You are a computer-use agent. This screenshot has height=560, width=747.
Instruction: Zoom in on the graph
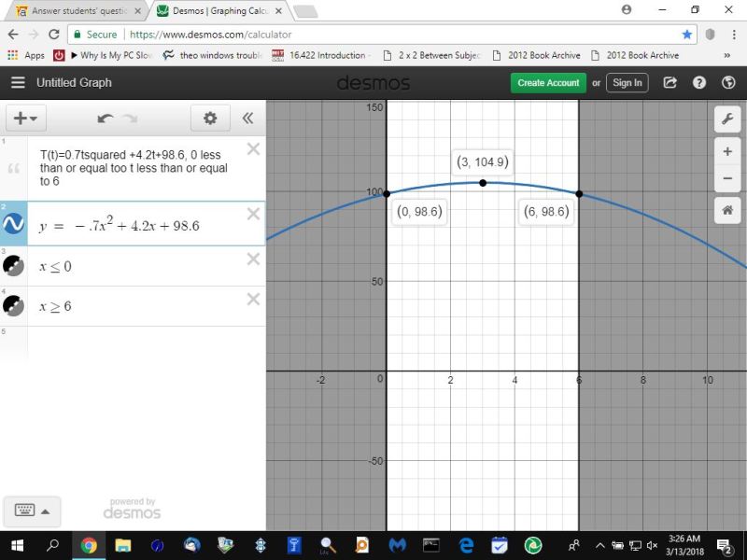click(x=727, y=151)
